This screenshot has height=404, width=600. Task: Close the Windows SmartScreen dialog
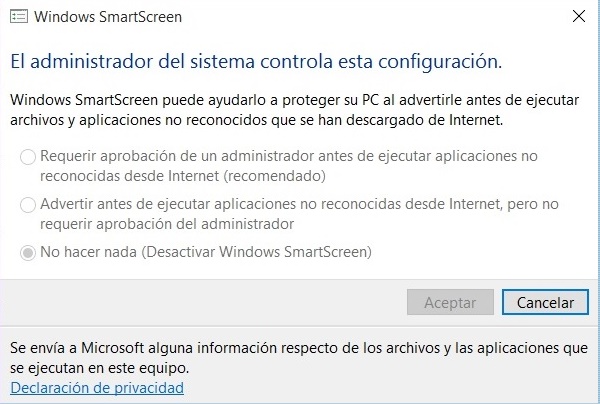click(578, 17)
